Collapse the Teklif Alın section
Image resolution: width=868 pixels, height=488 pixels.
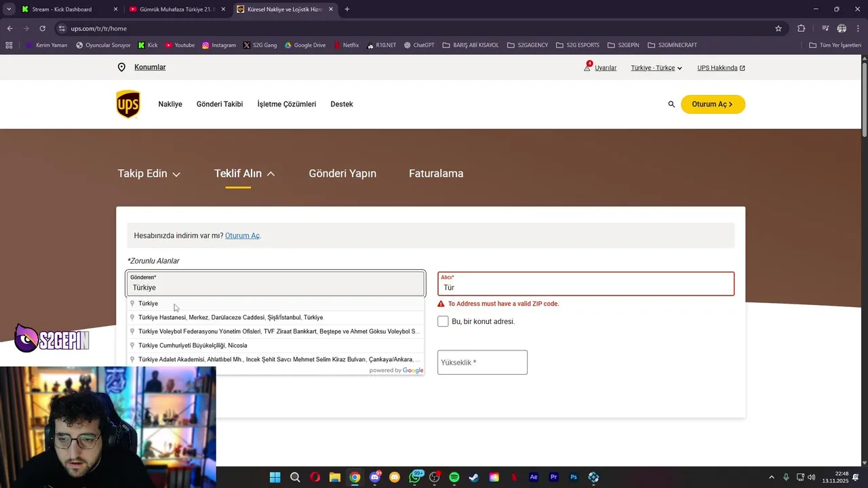click(x=245, y=174)
